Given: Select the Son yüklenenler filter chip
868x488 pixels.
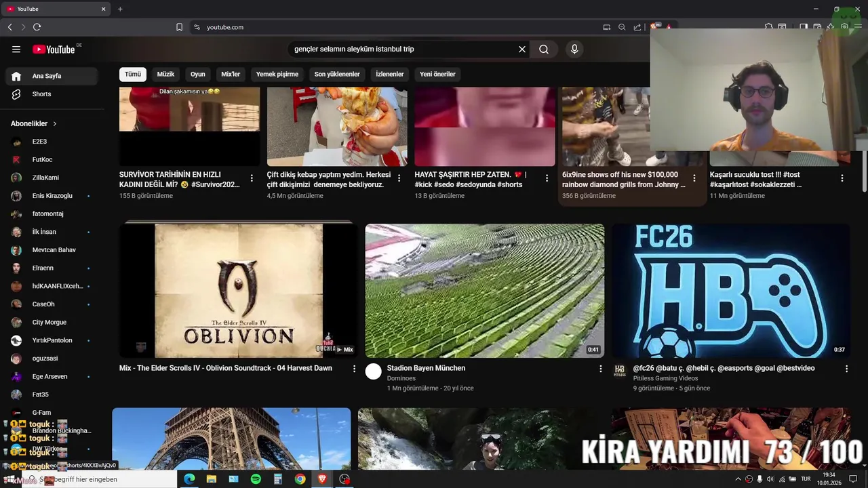Looking at the screenshot, I should click(337, 74).
